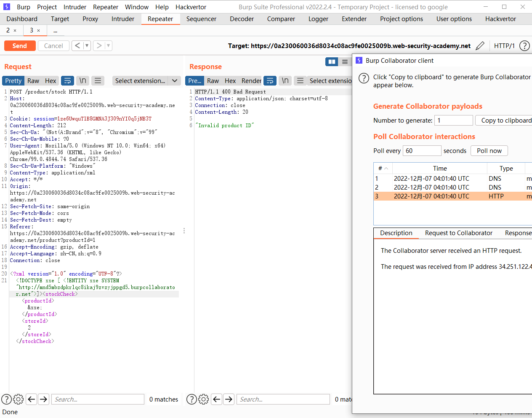Go to next match arrow in Response search
The height and width of the screenshot is (418, 532).
[x=229, y=399]
